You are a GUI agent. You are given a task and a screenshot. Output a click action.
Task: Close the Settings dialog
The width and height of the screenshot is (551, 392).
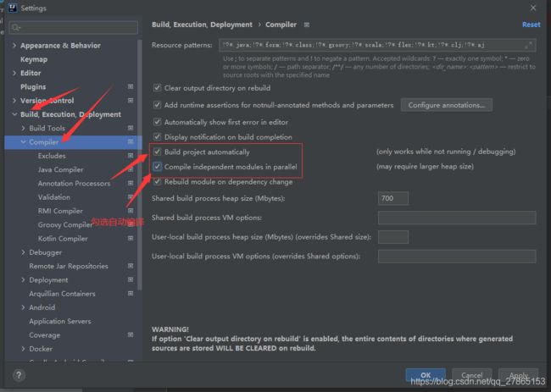coord(533,8)
